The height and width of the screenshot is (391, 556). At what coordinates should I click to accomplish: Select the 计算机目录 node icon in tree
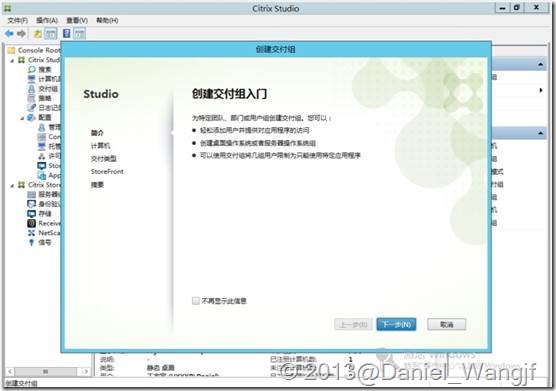click(32, 79)
